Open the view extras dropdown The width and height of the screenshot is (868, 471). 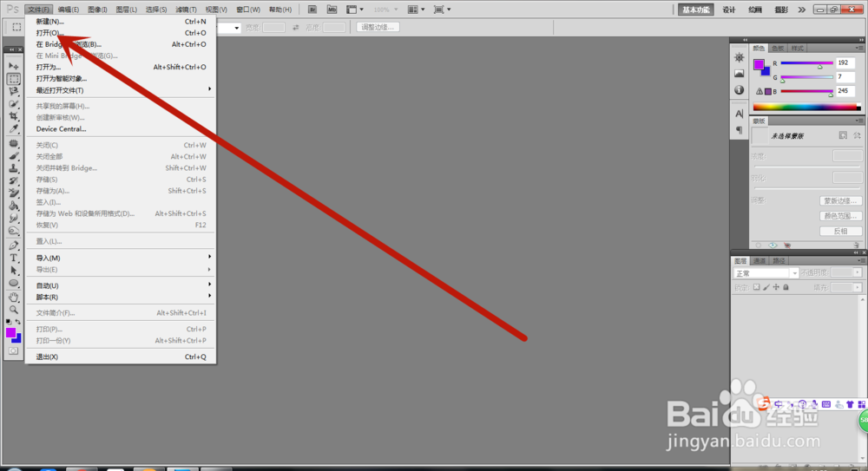[355, 10]
